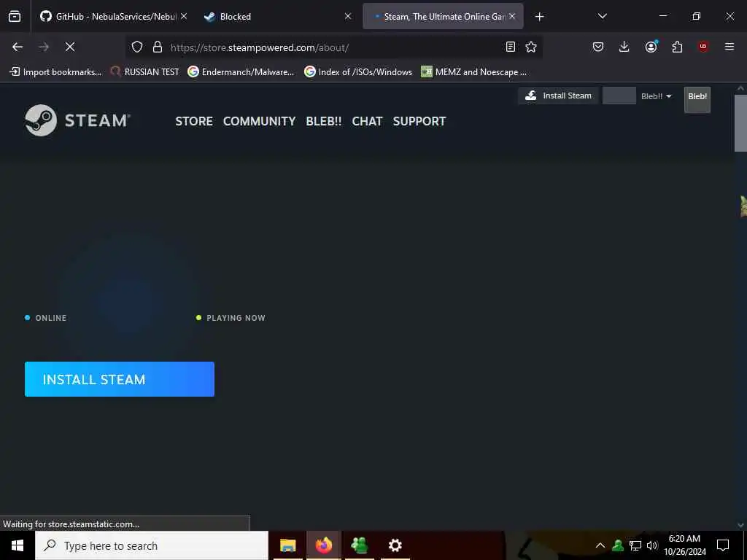Open the Firefox View tab list icon
This screenshot has height=560, width=747.
click(15, 16)
